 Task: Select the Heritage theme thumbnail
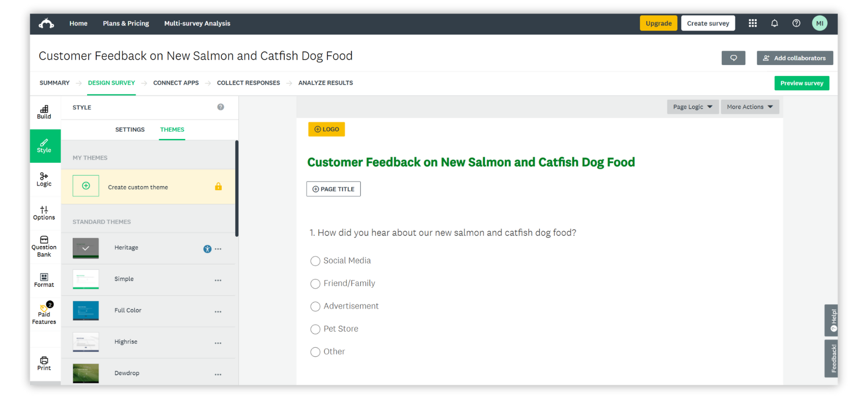coord(85,248)
